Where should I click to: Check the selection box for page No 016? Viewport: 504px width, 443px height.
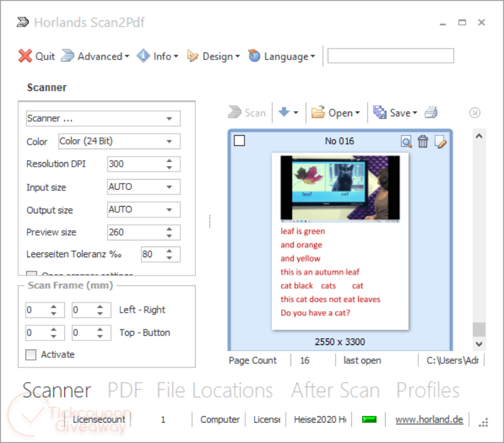click(239, 140)
